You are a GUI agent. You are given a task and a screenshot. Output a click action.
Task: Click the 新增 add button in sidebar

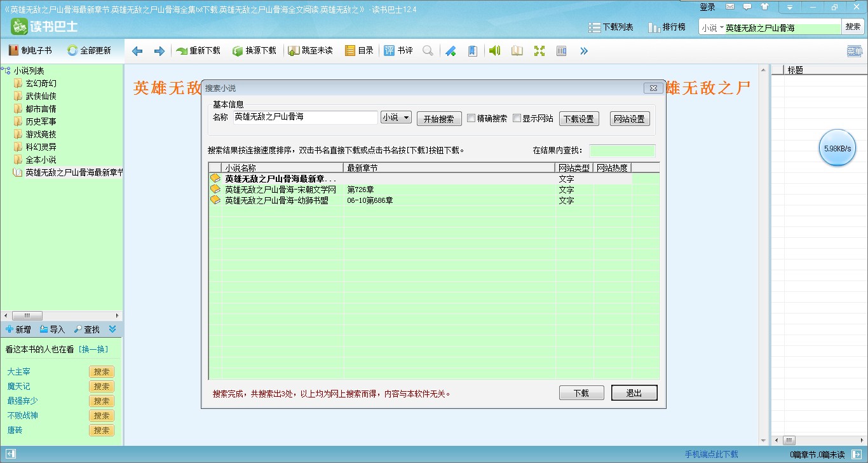[18, 329]
